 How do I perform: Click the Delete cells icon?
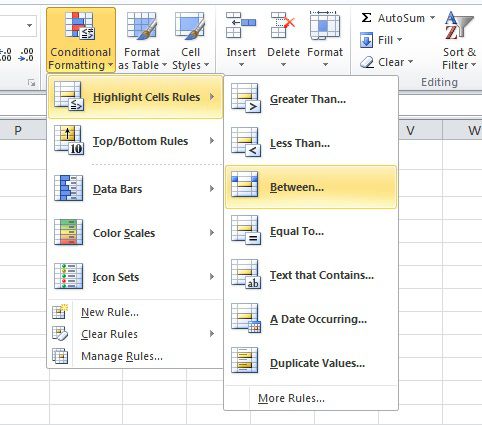[283, 25]
